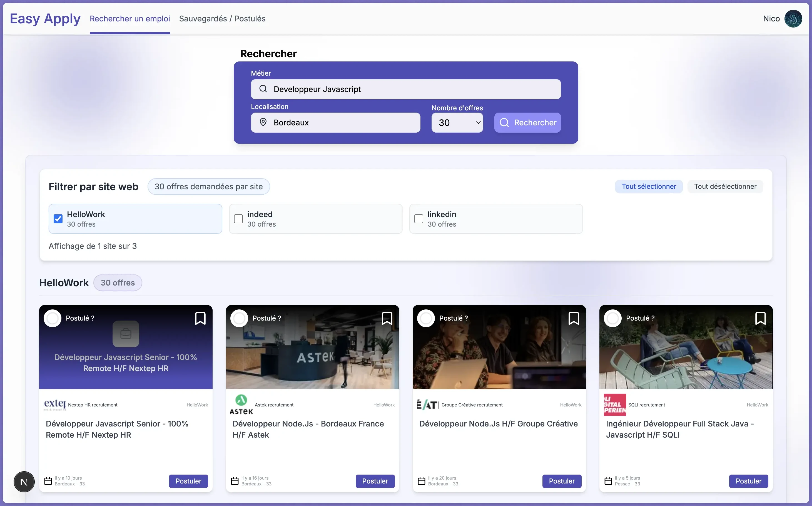This screenshot has height=506, width=812.
Task: Open the Nombre d'offres dropdown
Action: point(457,123)
